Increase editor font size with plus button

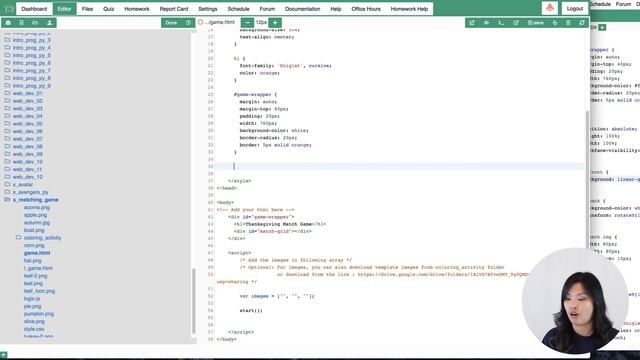click(275, 22)
